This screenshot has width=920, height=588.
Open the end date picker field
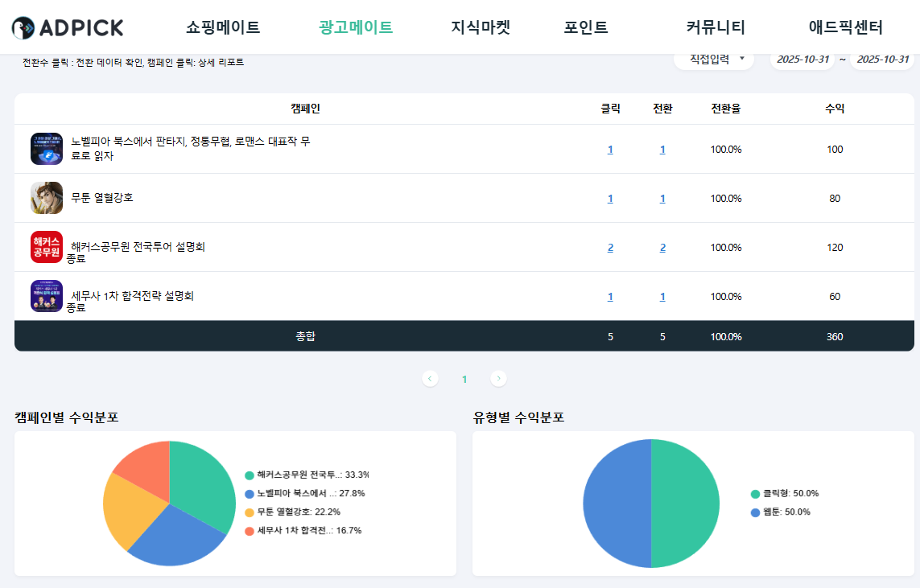tap(882, 59)
